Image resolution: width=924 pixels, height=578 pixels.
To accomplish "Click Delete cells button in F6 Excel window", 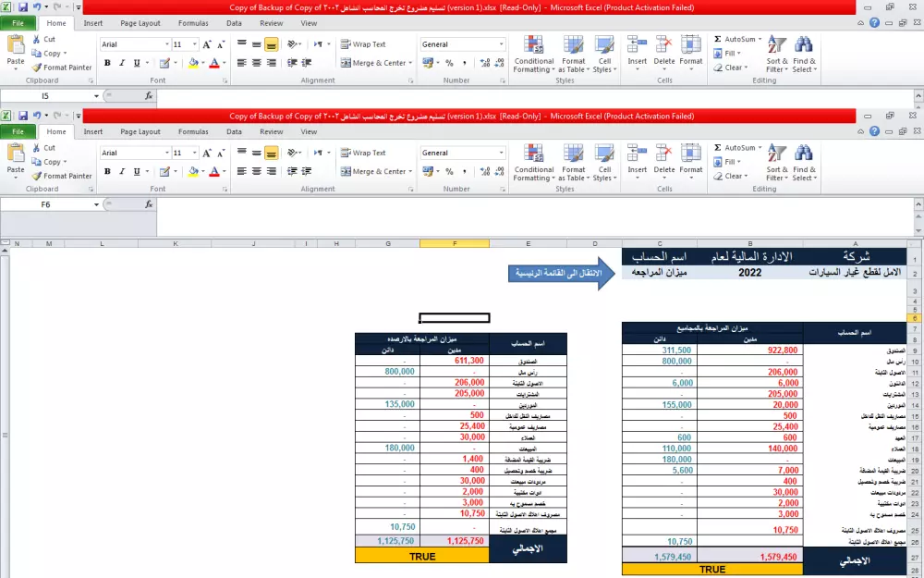I will coord(664,162).
